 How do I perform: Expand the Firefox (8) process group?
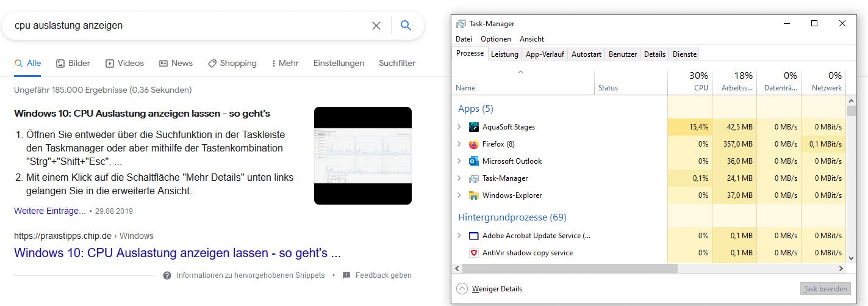click(x=459, y=144)
